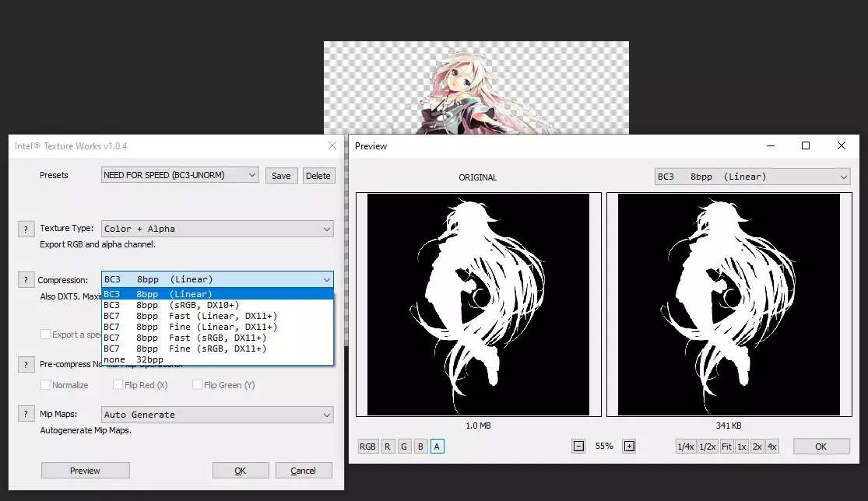Select BC7 8bpp Fine (Linear, DX11+)
The height and width of the screenshot is (501, 868).
tap(217, 327)
